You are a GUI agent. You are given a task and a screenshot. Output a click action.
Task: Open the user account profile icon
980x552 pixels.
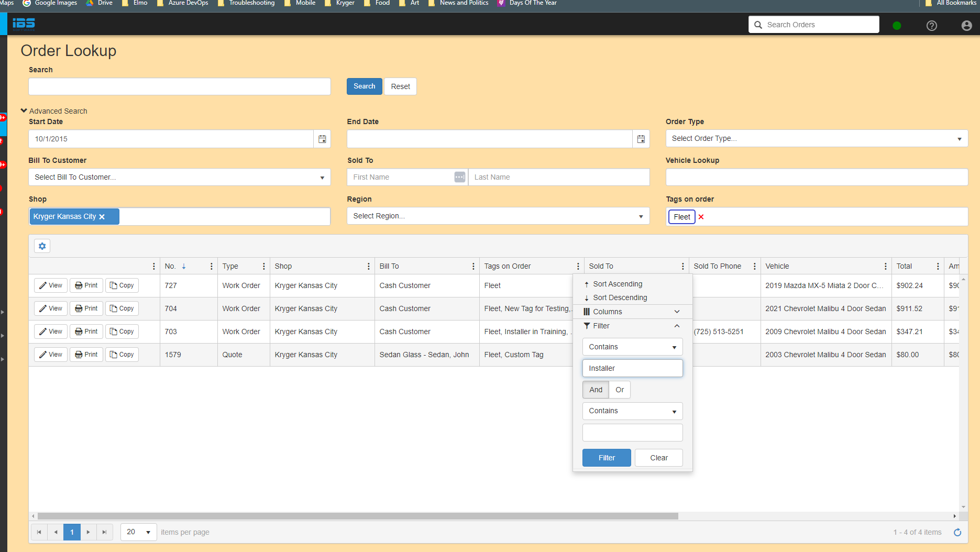(x=966, y=25)
